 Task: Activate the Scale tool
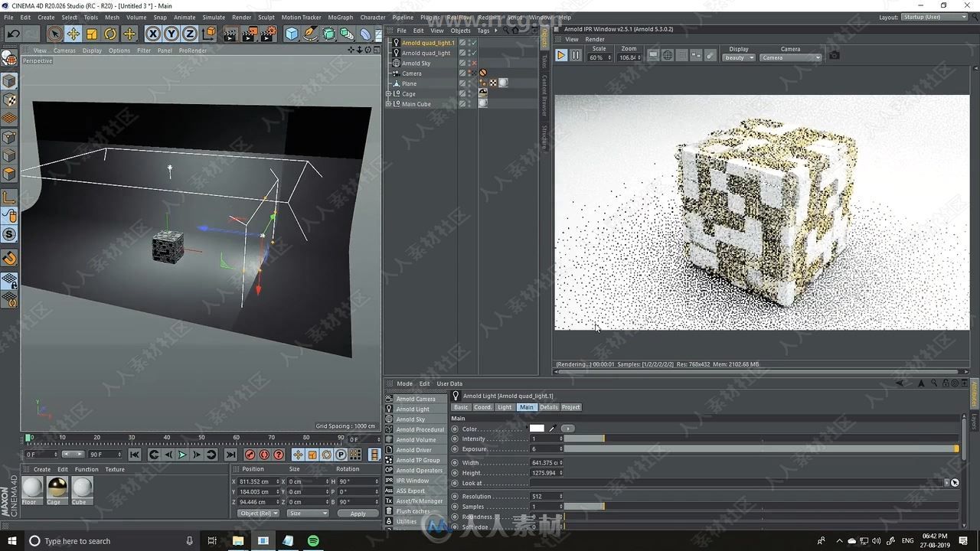pyautogui.click(x=92, y=34)
